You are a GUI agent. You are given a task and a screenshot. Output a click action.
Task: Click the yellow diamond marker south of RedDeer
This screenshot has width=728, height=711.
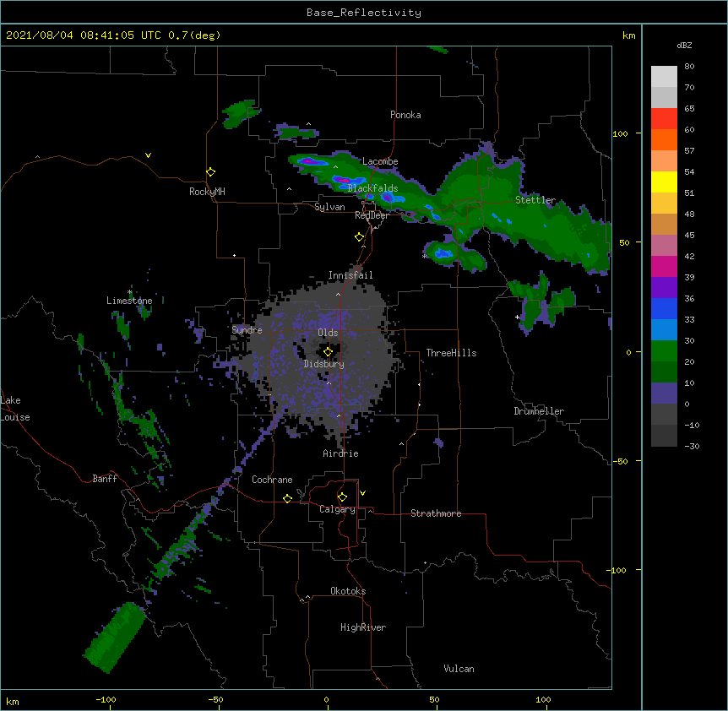click(359, 237)
